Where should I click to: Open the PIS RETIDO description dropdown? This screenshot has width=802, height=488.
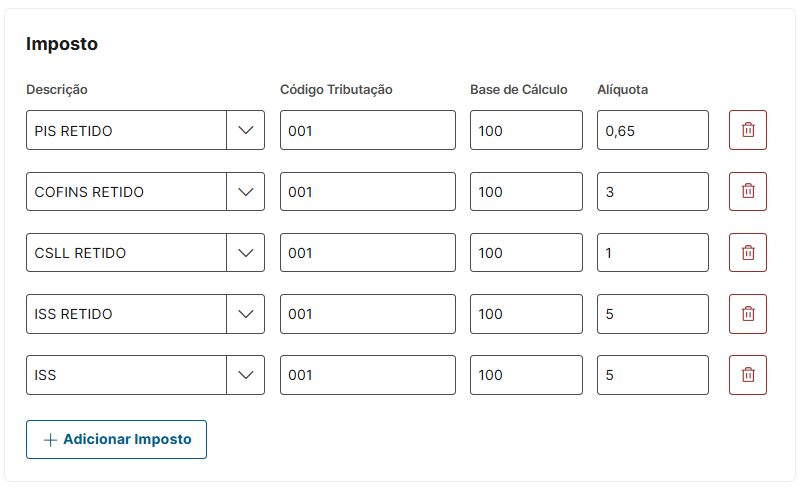246,130
